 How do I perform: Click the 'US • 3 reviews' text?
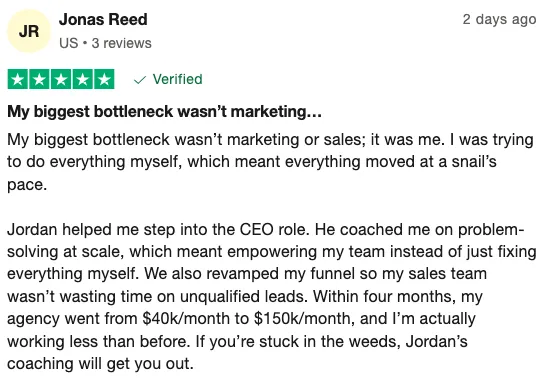[x=105, y=43]
